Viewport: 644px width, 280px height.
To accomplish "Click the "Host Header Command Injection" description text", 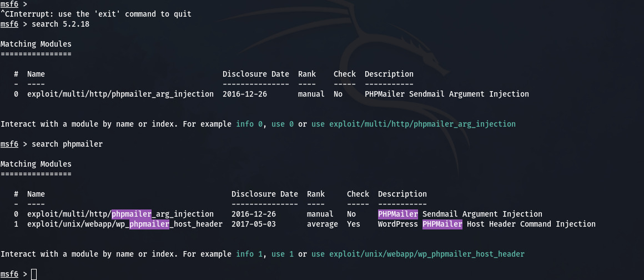I will [x=531, y=224].
